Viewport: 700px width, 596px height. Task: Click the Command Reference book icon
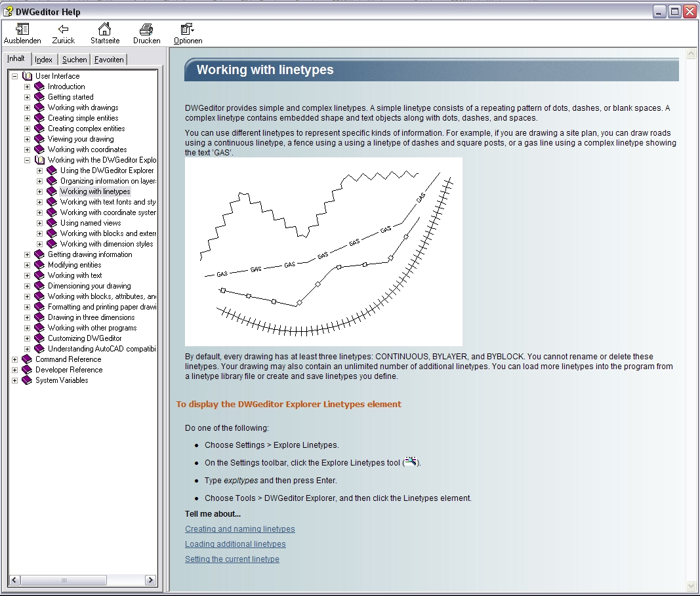[28, 359]
